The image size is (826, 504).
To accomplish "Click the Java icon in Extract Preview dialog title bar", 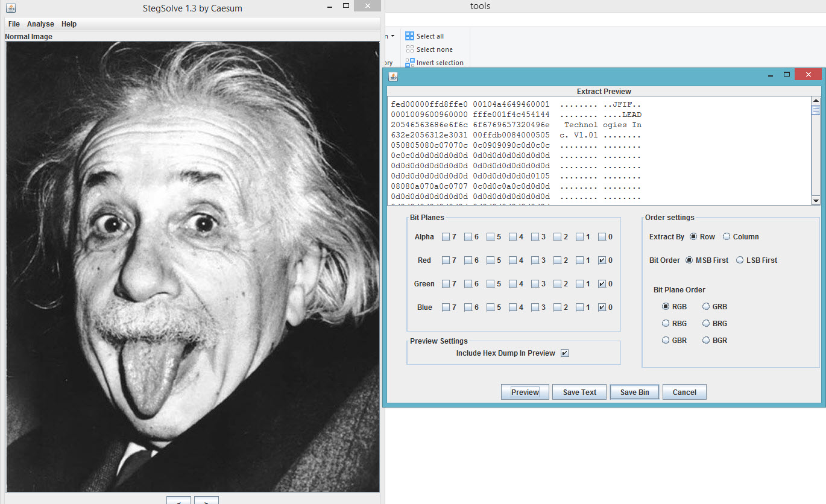I will 393,77.
